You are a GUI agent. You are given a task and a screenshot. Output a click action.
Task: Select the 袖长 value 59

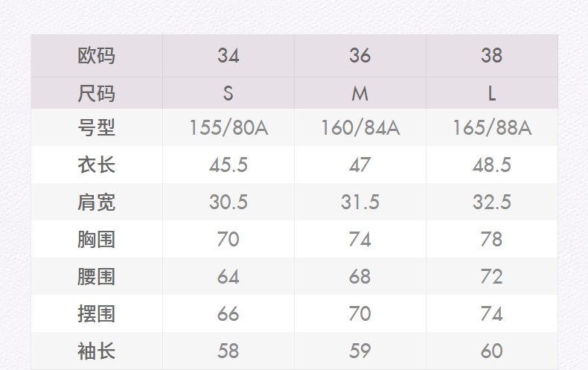[x=360, y=351]
